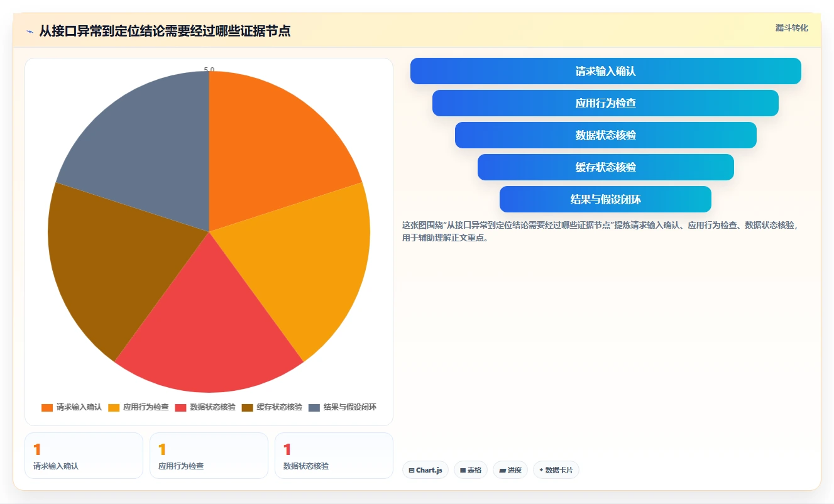The width and height of the screenshot is (834, 504).
Task: Toggle 缓存状态核验 legend entry in pie chart
Action: pos(272,407)
